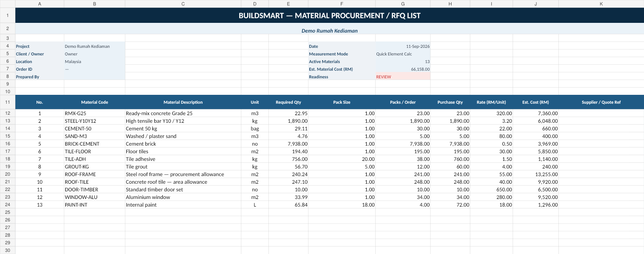Select the 'TILE-FLOOR' code cell
Image resolution: width=644 pixels, height=254 pixels.
pos(95,152)
